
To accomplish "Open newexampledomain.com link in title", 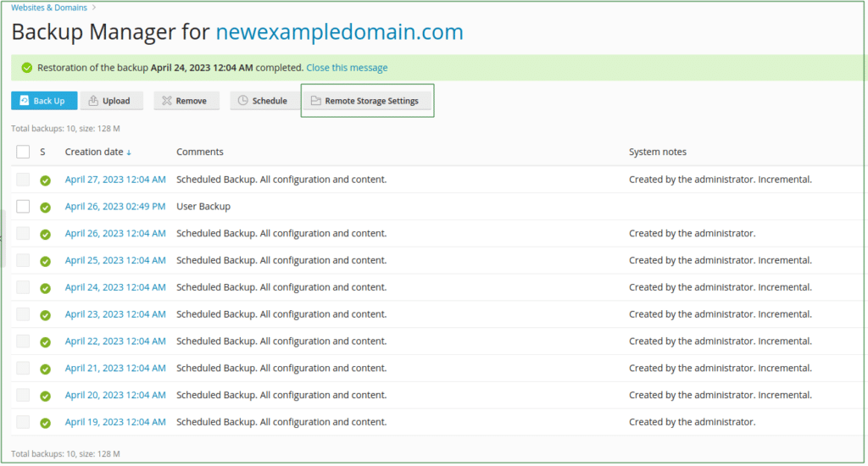I will coord(339,32).
